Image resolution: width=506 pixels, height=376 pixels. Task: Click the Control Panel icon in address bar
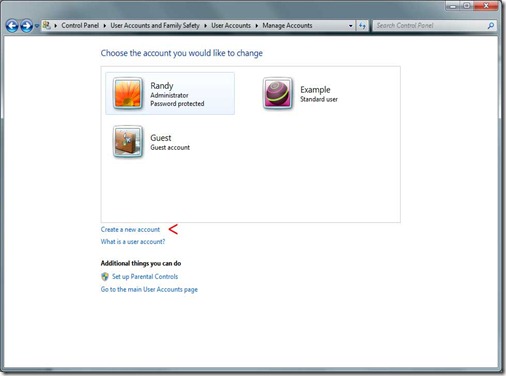(x=47, y=25)
